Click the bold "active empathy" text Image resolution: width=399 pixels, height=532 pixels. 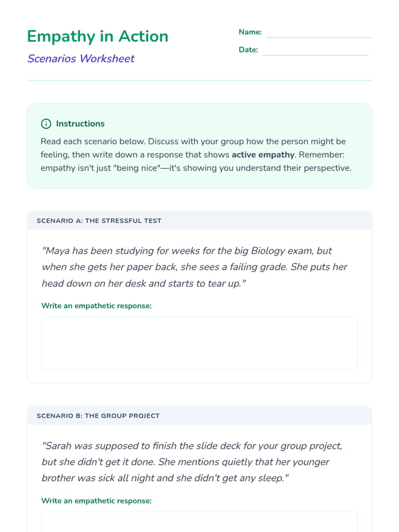pyautogui.click(x=263, y=155)
